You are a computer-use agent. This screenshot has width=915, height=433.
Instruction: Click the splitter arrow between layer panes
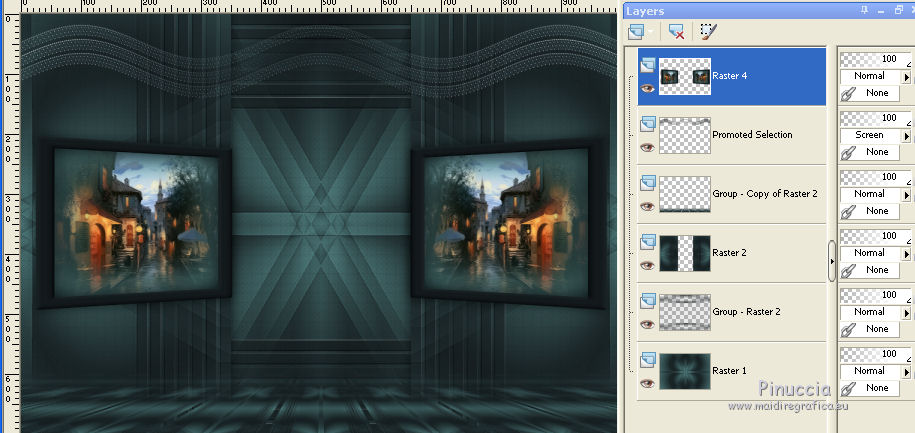click(832, 261)
